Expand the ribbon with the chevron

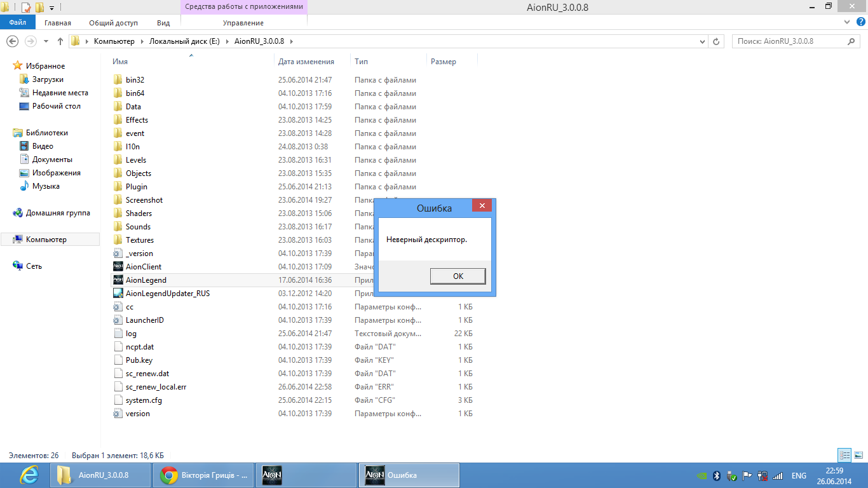coord(846,22)
